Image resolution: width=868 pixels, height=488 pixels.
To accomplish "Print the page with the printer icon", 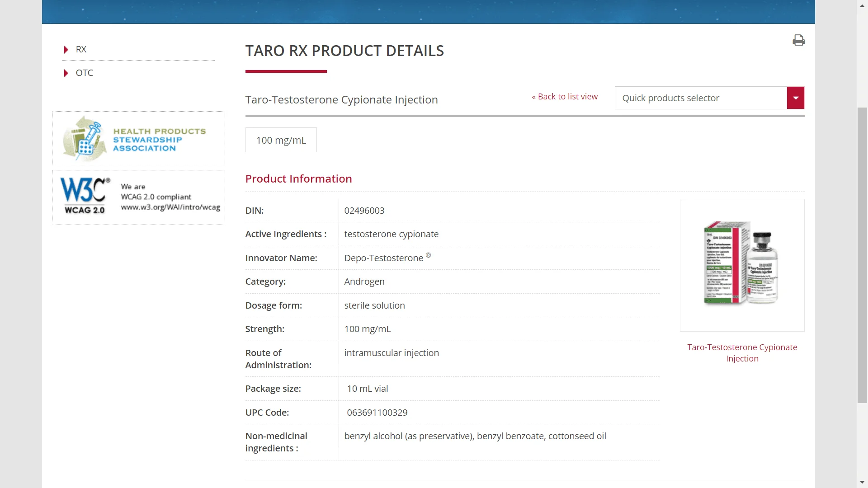I will coord(798,40).
